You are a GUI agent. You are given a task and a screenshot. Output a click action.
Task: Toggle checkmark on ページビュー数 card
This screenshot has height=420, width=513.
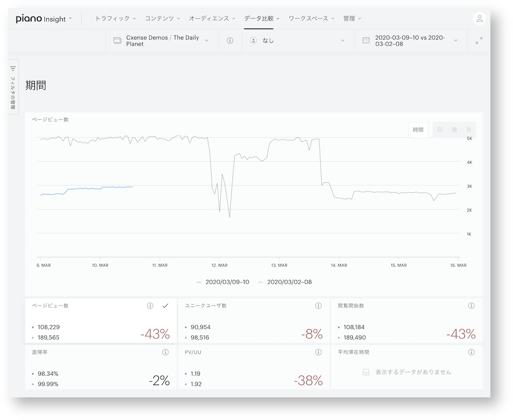tap(165, 306)
